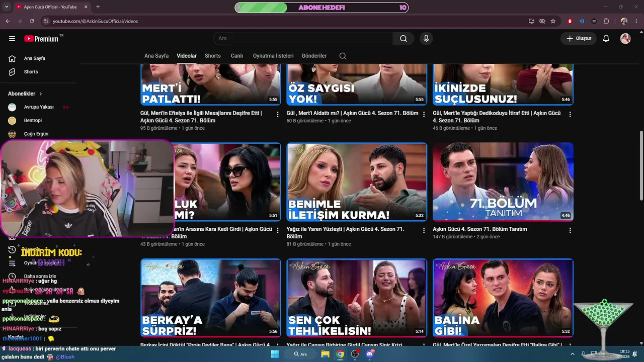The height and width of the screenshot is (362, 644).
Task: Play the 'İKİNİZDE SUÇLUSUNUZ!' thumbnail
Action: click(503, 84)
